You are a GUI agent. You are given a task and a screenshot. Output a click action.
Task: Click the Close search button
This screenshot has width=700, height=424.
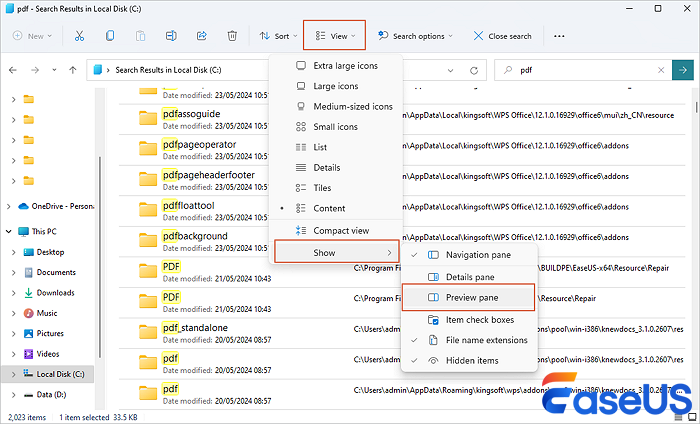coord(502,36)
